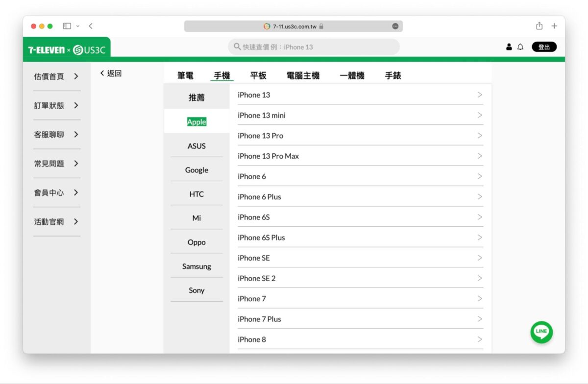Viewport: 588px width, 384px height.
Task: Expand the iPhone 7 row chevron
Action: [x=480, y=298]
